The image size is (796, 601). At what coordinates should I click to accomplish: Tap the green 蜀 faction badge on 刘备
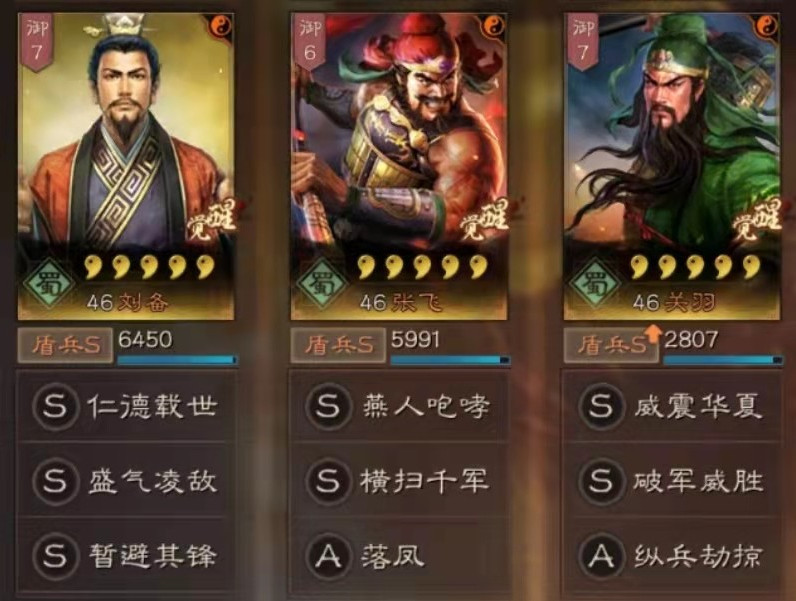click(x=49, y=283)
